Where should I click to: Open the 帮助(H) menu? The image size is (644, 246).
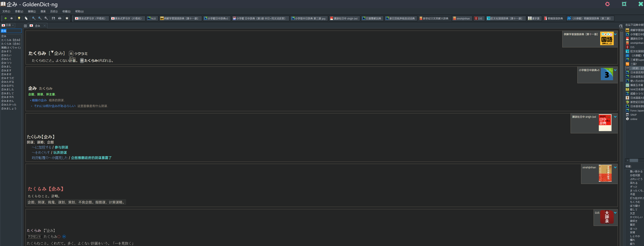coord(79,12)
